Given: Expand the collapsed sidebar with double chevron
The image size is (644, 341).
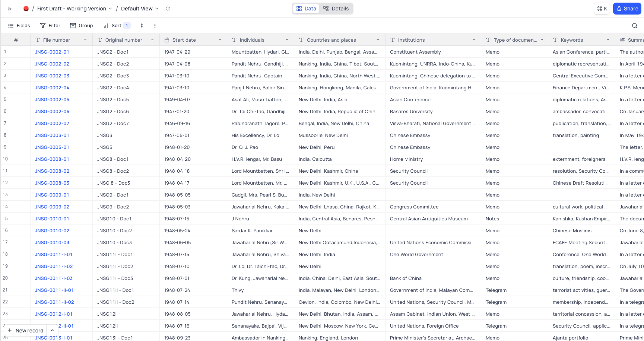Looking at the screenshot, I should tap(10, 9).
